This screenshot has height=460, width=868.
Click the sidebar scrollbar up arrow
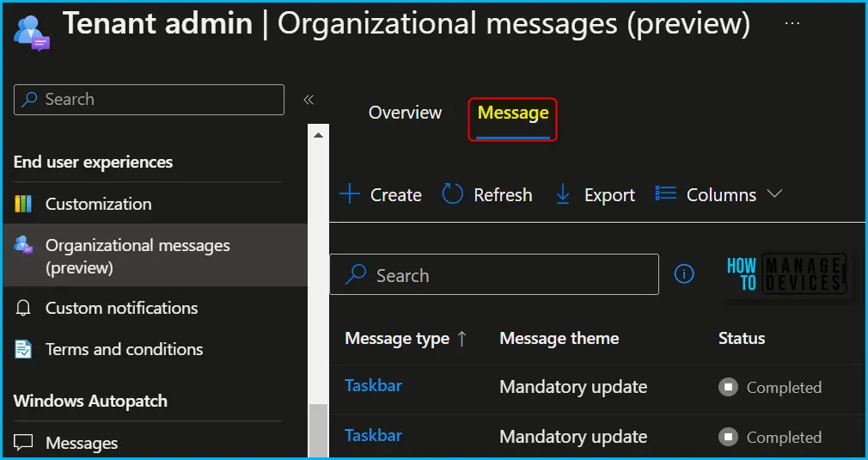click(x=318, y=134)
